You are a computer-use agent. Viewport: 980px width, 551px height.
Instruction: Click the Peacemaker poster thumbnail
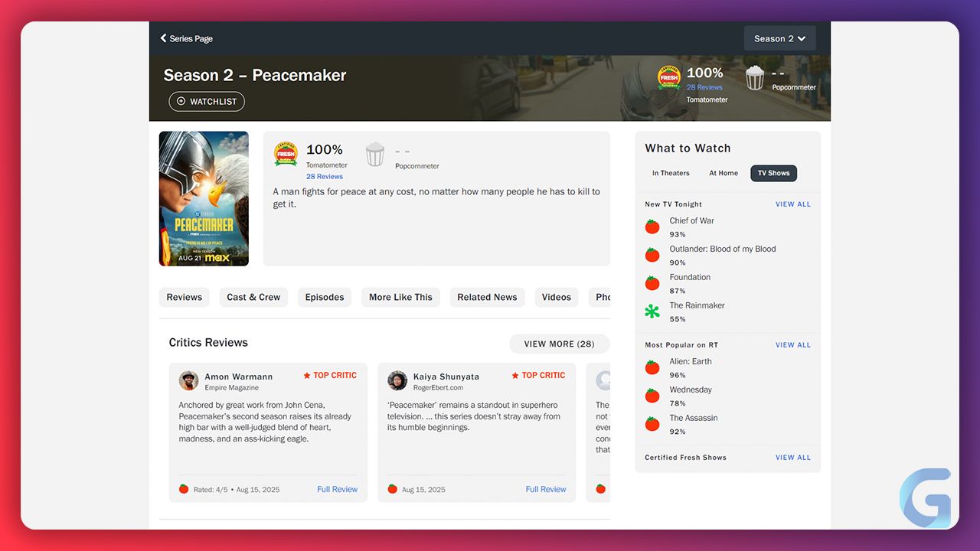[204, 199]
